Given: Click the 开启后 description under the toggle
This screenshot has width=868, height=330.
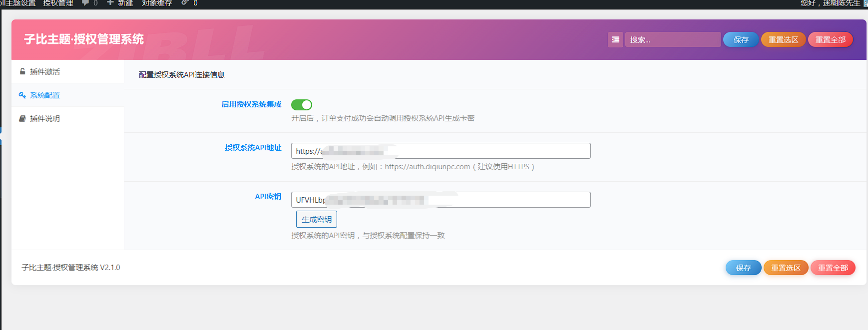Looking at the screenshot, I should click(383, 118).
